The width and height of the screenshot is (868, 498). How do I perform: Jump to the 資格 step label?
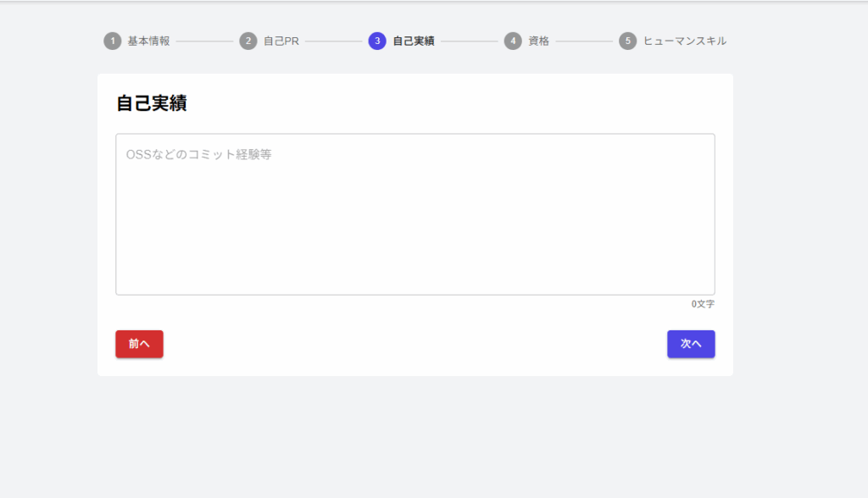(x=538, y=41)
